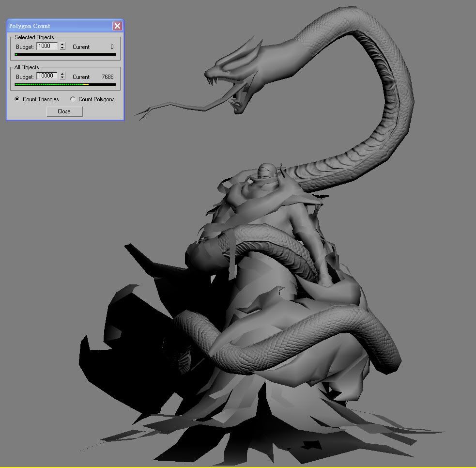The width and height of the screenshot is (476, 468).
Task: Click the All Objects green usage bar
Action: (x=48, y=85)
